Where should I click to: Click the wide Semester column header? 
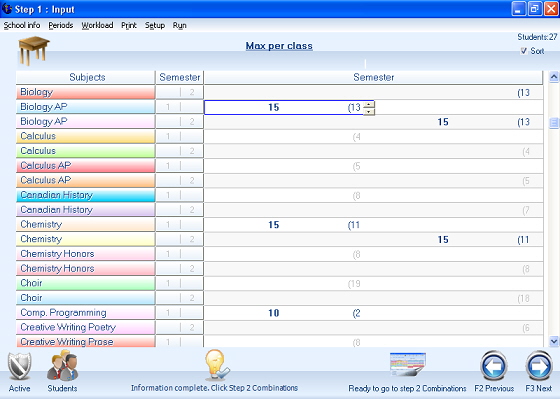[374, 77]
